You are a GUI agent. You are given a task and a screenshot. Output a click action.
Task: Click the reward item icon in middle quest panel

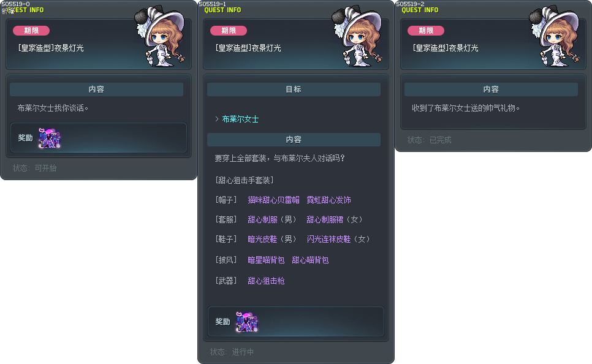[246, 322]
